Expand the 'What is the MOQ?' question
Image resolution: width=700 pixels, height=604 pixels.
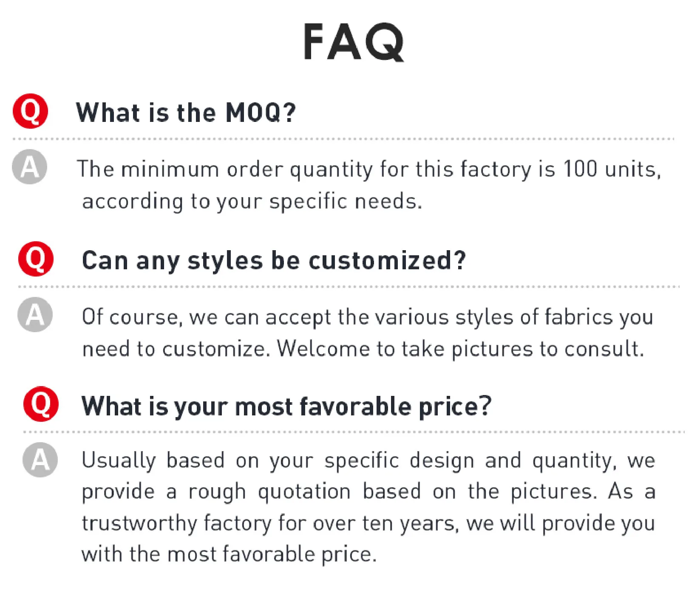186,113
